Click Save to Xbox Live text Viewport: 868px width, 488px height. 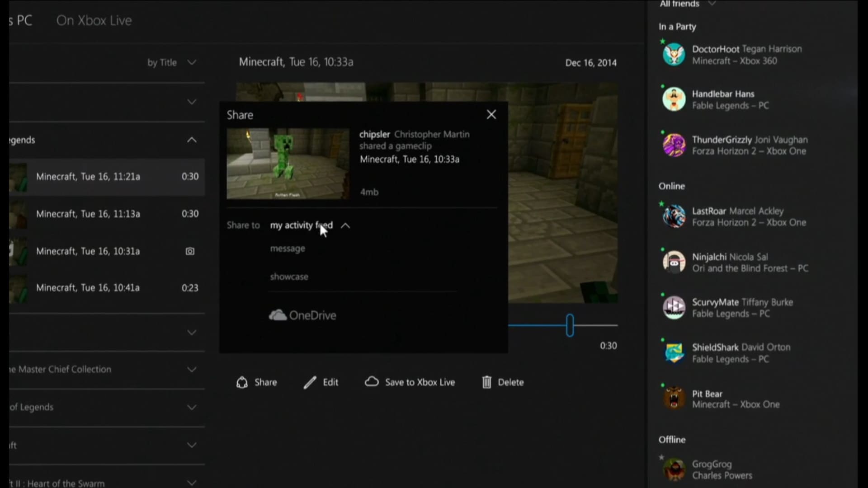coord(420,382)
